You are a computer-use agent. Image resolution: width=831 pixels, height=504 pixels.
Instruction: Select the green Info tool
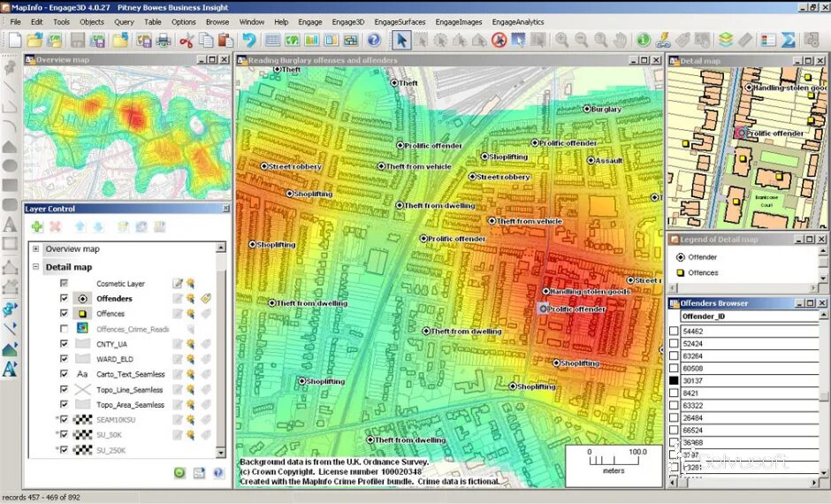point(643,41)
